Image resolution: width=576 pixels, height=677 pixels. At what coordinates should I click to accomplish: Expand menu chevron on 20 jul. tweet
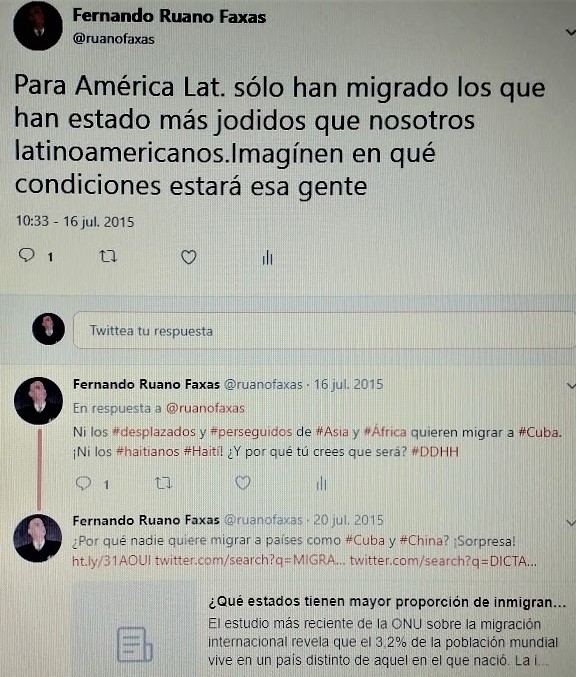point(571,522)
